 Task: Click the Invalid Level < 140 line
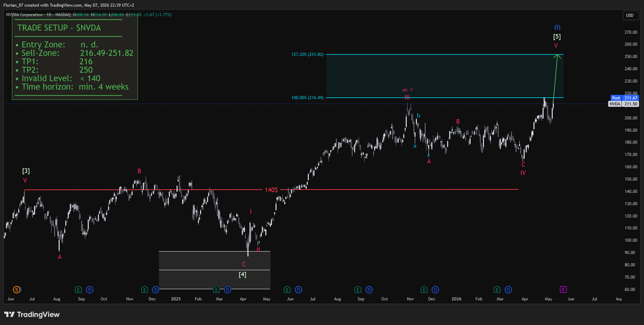coord(58,78)
